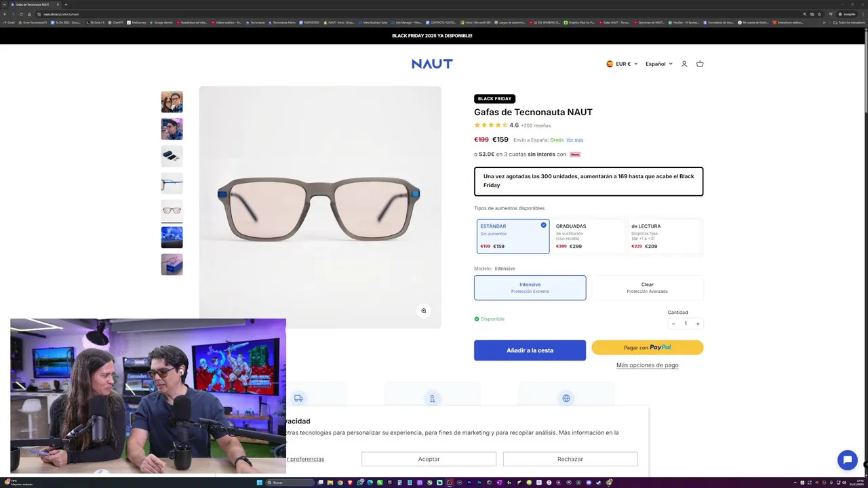Choose Clear Protección Avanzada model

[x=648, y=288]
